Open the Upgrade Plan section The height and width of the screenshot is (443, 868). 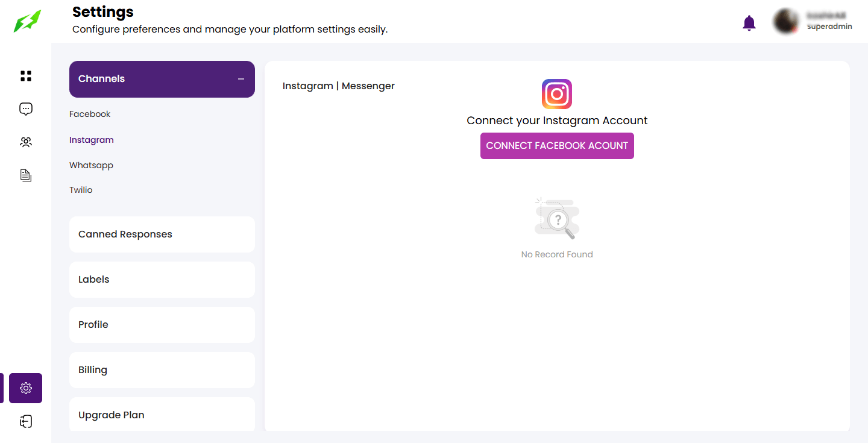tap(162, 415)
